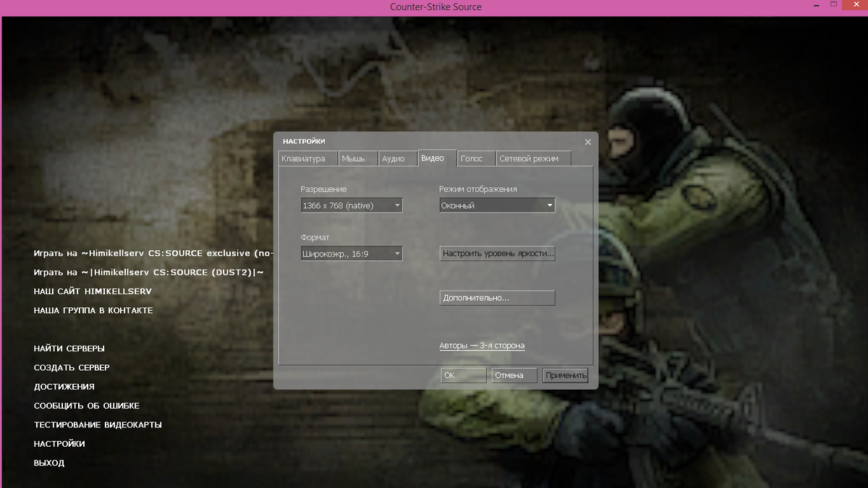
Task: Close the Настройки dialog with X
Action: [588, 142]
